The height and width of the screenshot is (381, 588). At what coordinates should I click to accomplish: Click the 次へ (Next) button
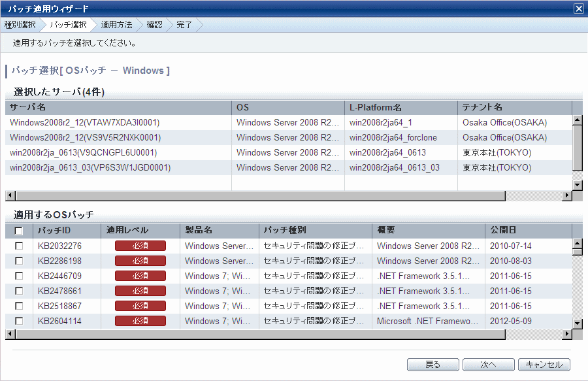coord(488,365)
